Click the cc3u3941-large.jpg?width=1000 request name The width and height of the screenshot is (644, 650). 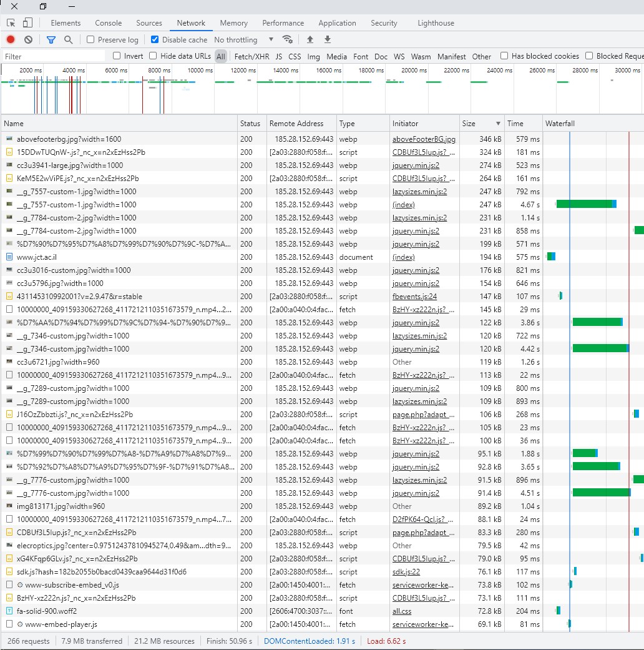click(70, 165)
